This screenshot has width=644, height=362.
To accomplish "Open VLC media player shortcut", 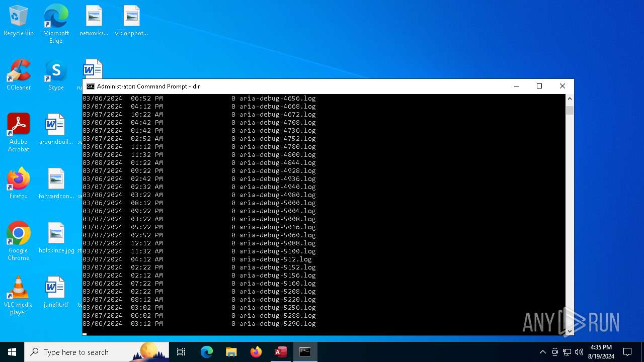I will (19, 296).
